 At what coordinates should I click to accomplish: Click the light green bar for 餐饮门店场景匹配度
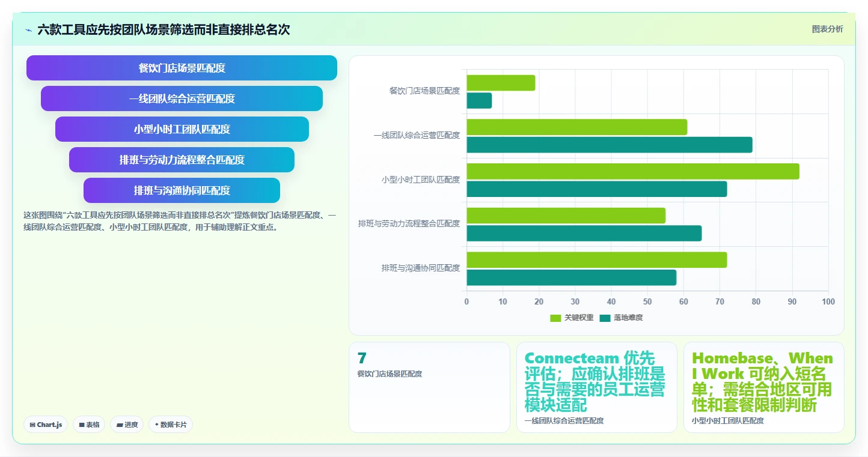(501, 83)
